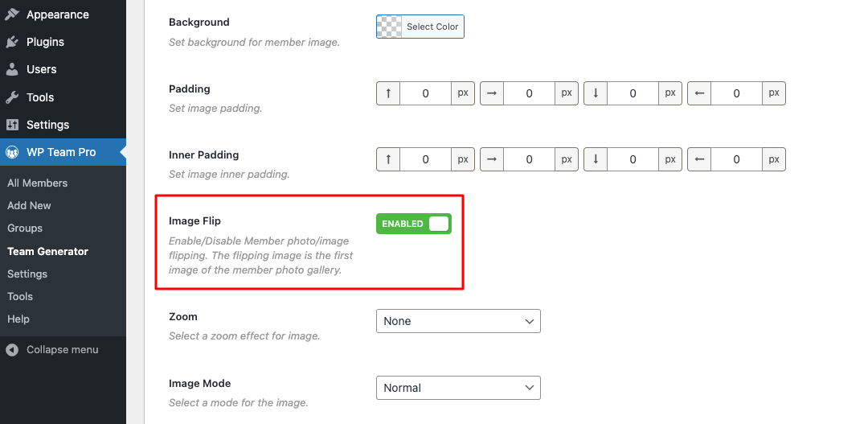This screenshot has width=868, height=424.
Task: Open the Image Mode dropdown
Action: pyautogui.click(x=458, y=388)
